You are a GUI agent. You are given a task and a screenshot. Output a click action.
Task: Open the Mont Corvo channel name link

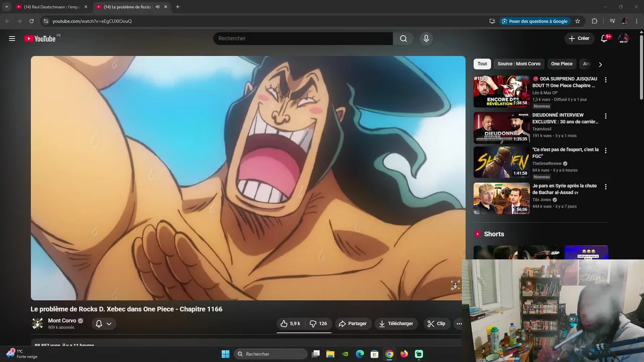point(62,321)
